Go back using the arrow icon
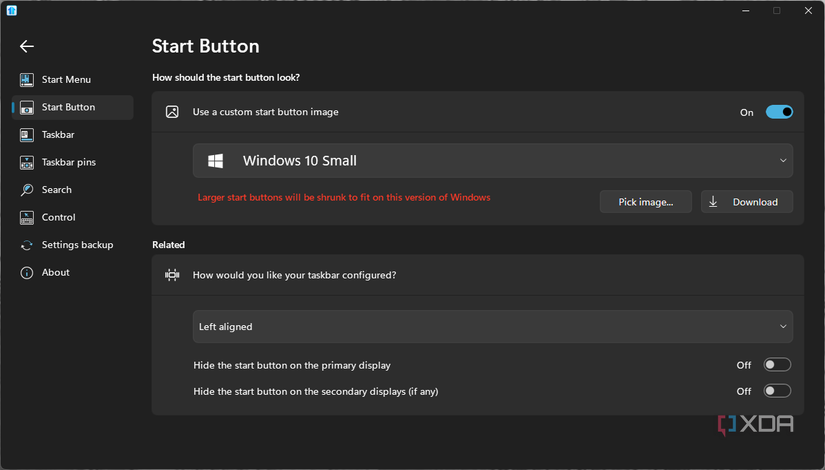This screenshot has width=825, height=470. coord(27,46)
